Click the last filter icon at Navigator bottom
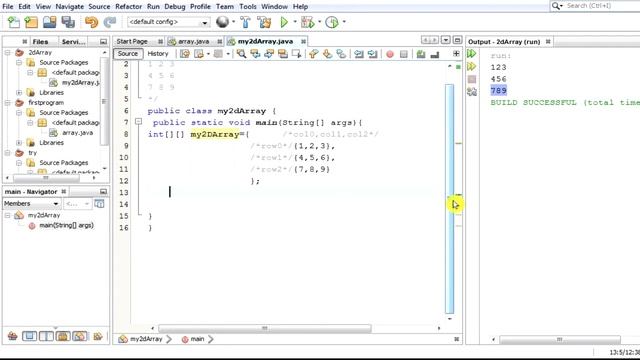Image resolution: width=640 pixels, height=360 pixels. pos(97,336)
